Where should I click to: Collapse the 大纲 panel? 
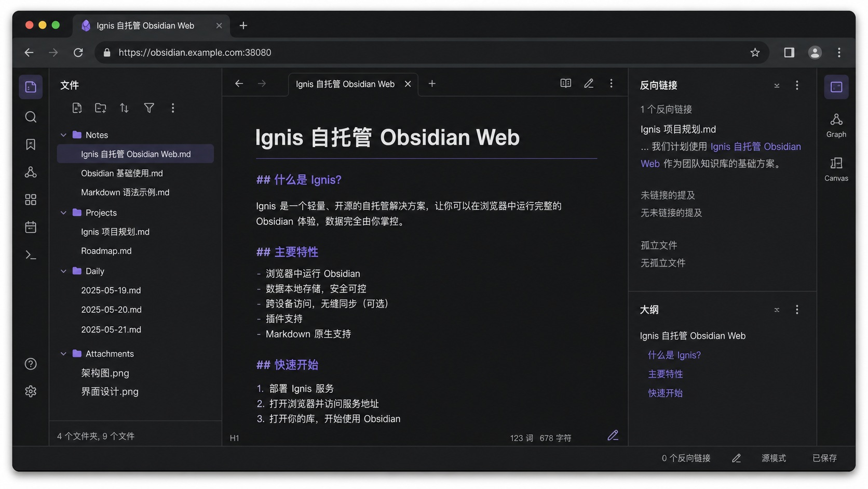(777, 310)
